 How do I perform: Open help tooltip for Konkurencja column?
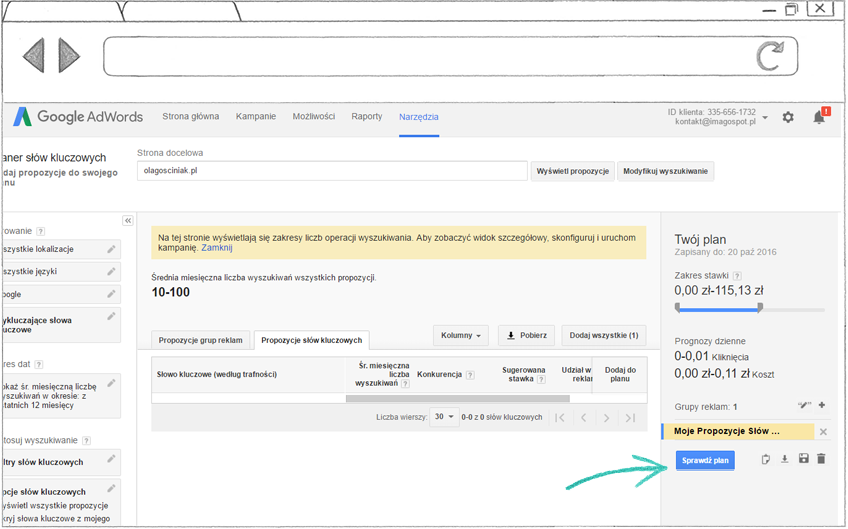(x=470, y=375)
